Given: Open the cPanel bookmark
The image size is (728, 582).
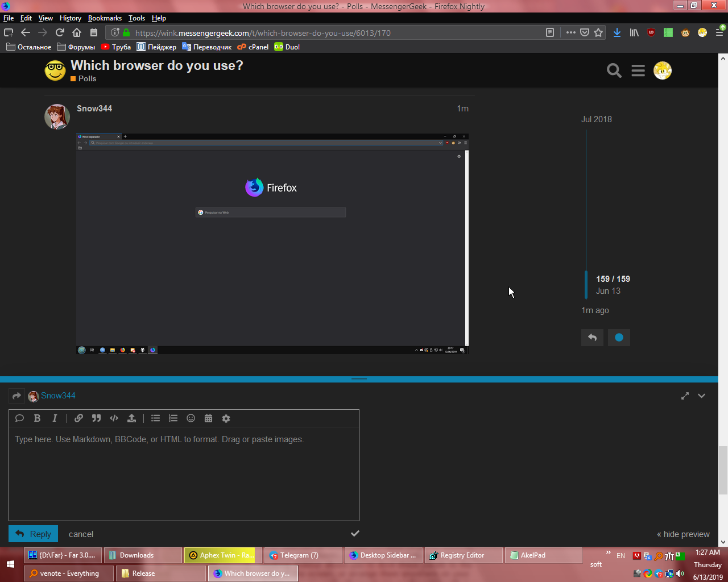Looking at the screenshot, I should (253, 47).
